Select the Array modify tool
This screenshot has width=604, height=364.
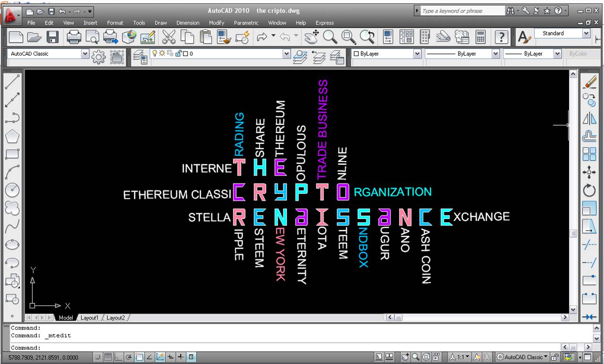(589, 154)
